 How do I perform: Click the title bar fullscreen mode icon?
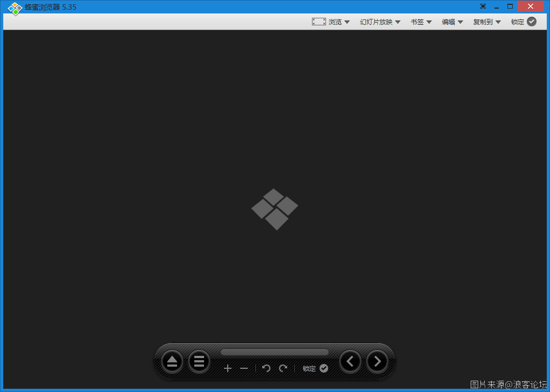(483, 6)
